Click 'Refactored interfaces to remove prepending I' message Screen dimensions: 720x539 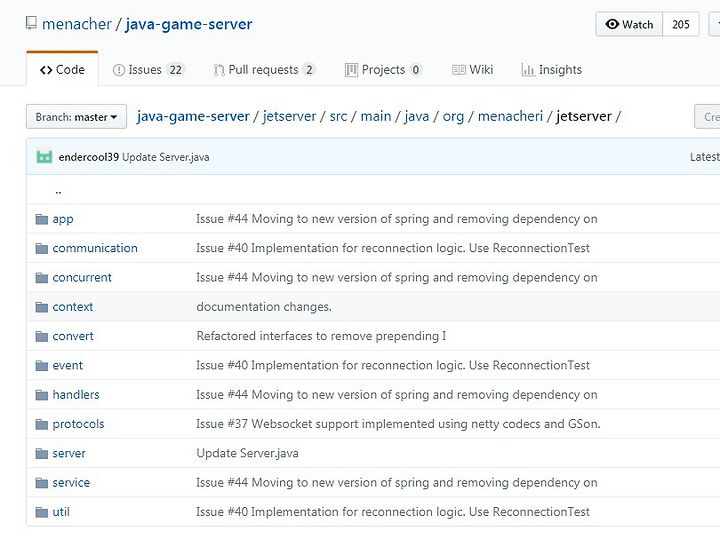point(321,337)
